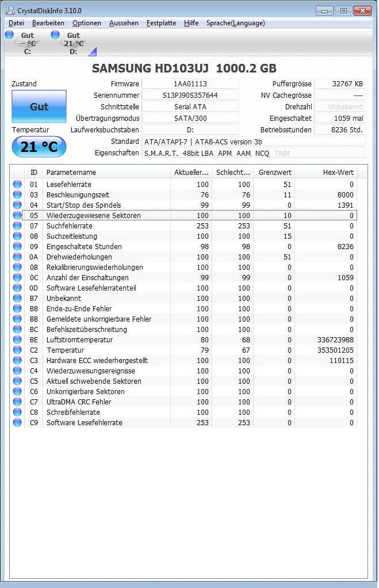Screen dimensions: 379x588
Task: Click the large Gut health status button
Action: pos(39,106)
